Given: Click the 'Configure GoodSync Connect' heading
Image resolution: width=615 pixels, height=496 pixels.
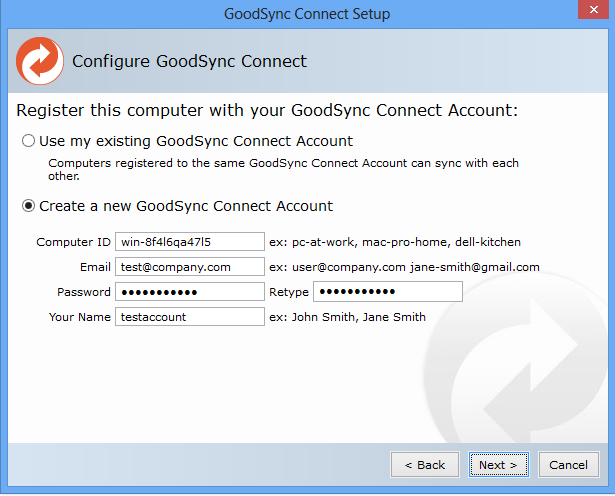Looking at the screenshot, I should click(189, 62).
